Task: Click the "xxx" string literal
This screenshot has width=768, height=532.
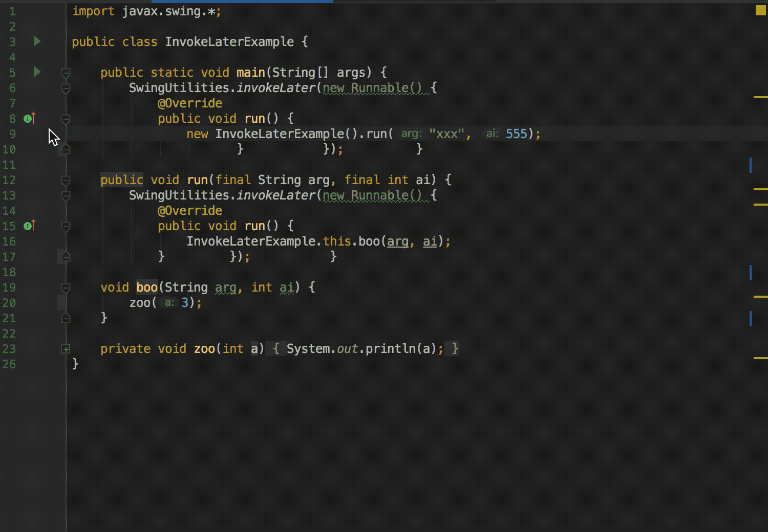Action: click(x=446, y=134)
